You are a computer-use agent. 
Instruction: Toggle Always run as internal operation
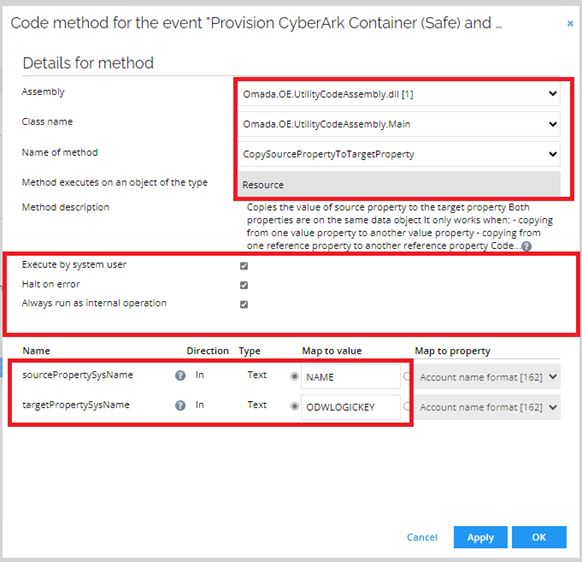(x=244, y=304)
